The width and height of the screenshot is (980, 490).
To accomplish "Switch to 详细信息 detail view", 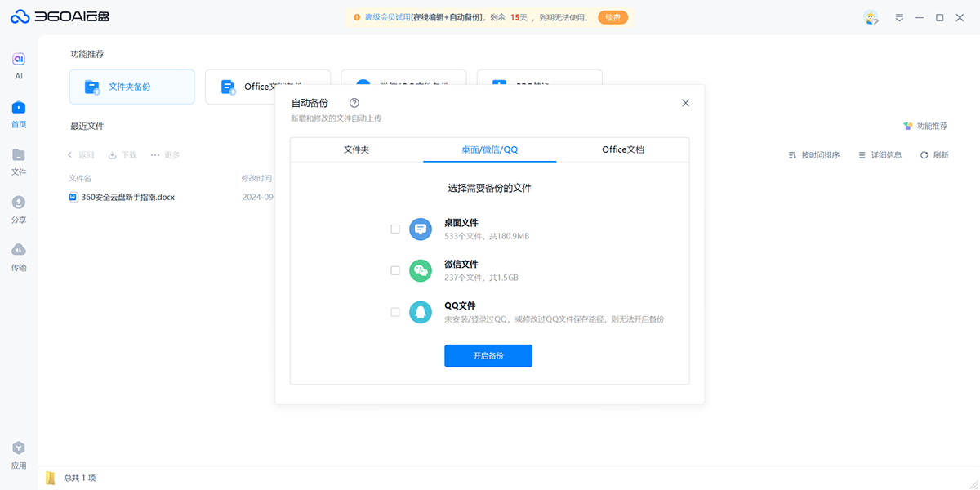I will point(881,154).
